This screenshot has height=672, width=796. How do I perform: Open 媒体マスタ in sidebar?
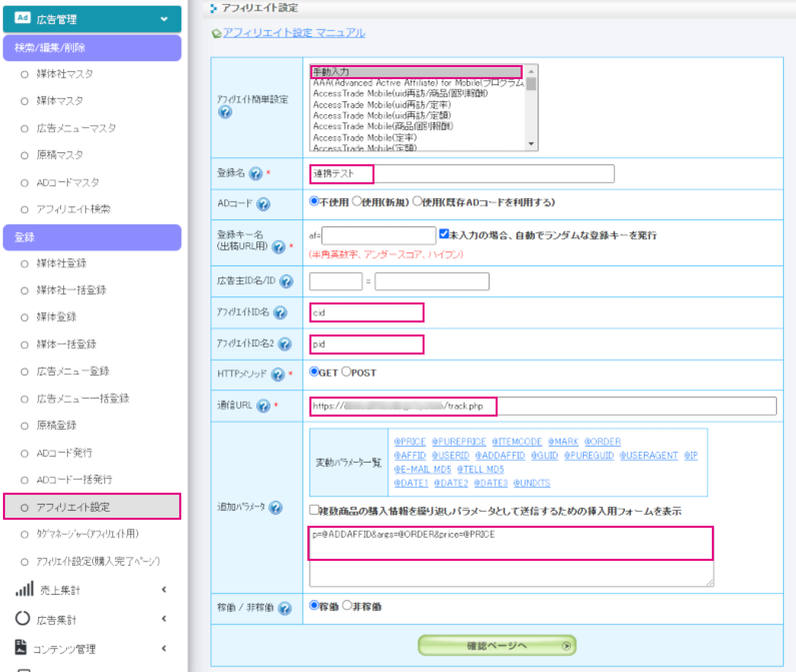click(60, 101)
